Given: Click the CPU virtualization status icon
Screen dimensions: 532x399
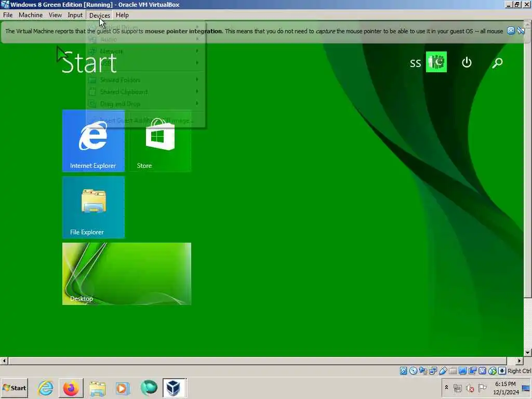Looking at the screenshot, I should pos(483,371).
